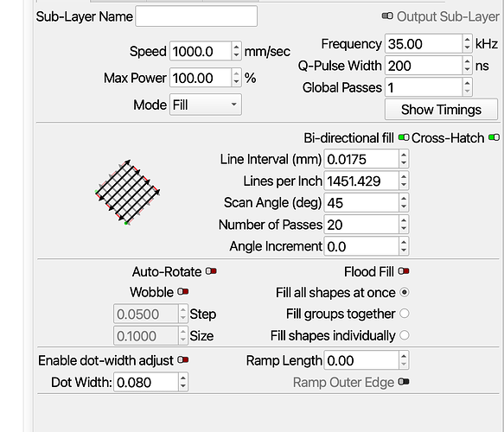Select Fill groups together option

405,314
